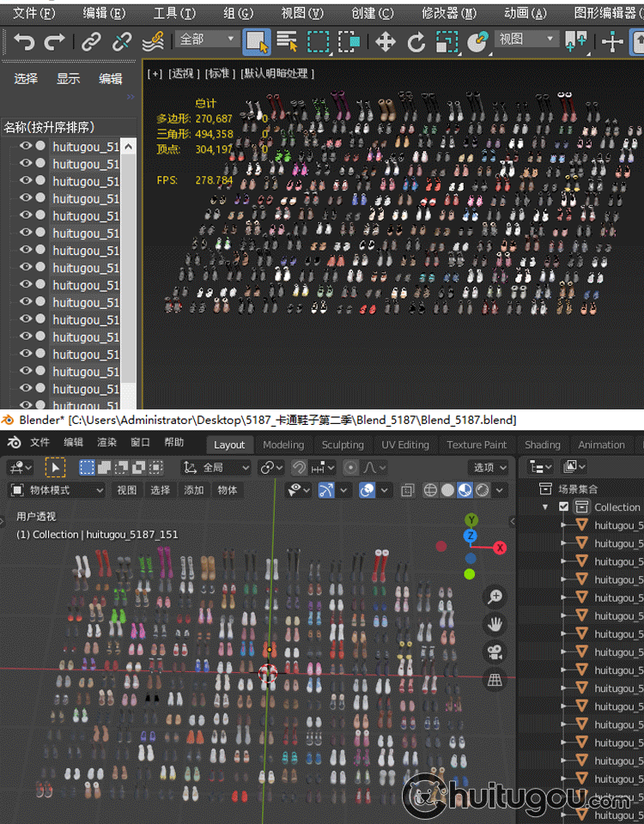Switch perspective/orthographic with grid icon
The height and width of the screenshot is (824, 644).
pos(495,680)
